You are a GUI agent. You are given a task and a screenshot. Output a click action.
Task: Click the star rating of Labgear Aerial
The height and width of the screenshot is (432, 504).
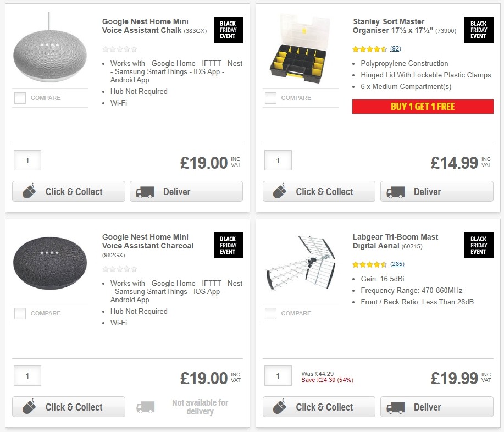tap(370, 264)
